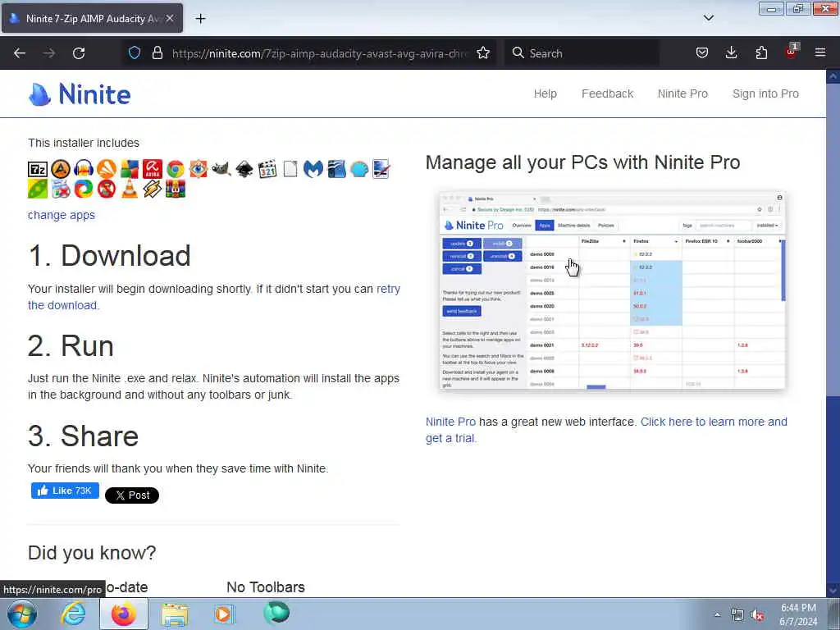Click the AIMP icon in installer list
Screen dimensions: 840x630
[61, 169]
